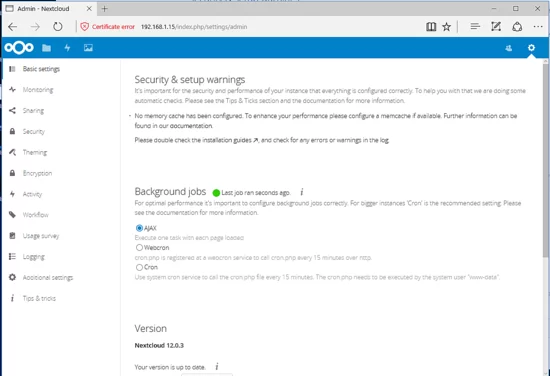Add page to favorites with star icon

[447, 27]
